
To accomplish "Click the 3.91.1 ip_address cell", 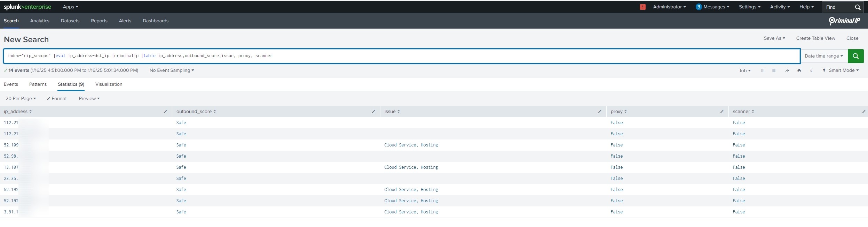I will pyautogui.click(x=11, y=212).
